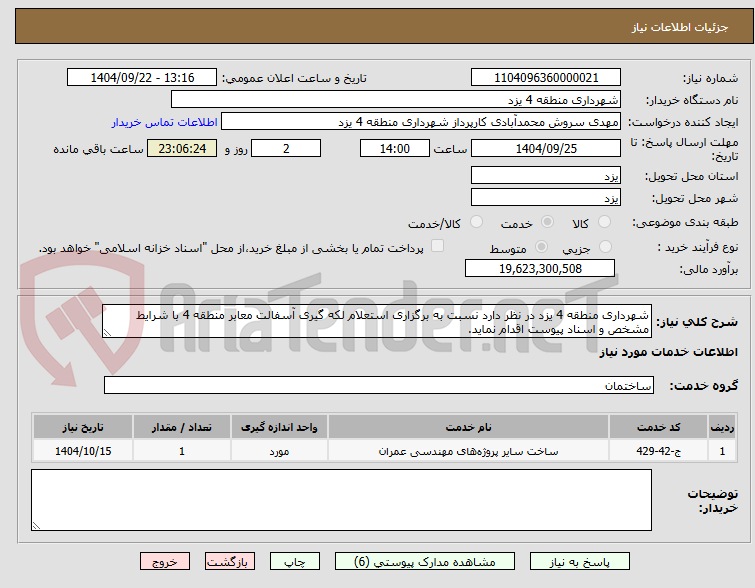Click the remaining days field showing 2
The width and height of the screenshot is (755, 588).
[x=286, y=148]
